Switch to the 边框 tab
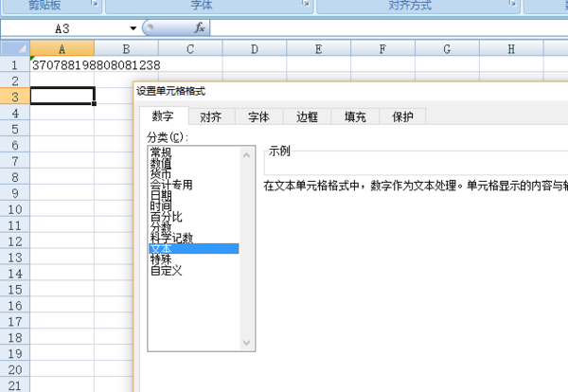The image size is (568, 392). [307, 116]
